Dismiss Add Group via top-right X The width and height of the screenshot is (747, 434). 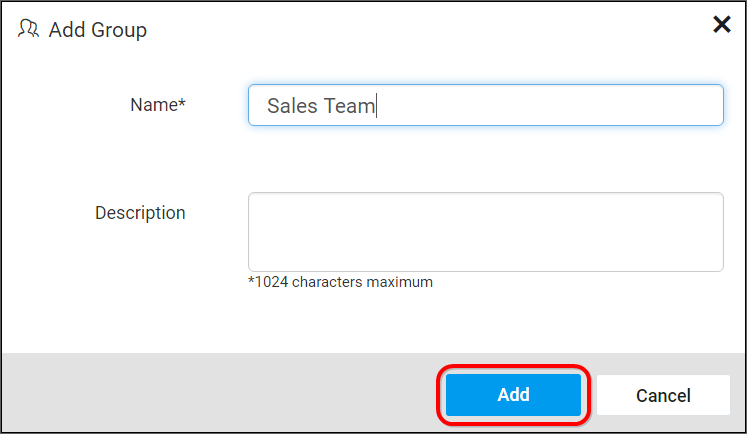click(x=721, y=24)
